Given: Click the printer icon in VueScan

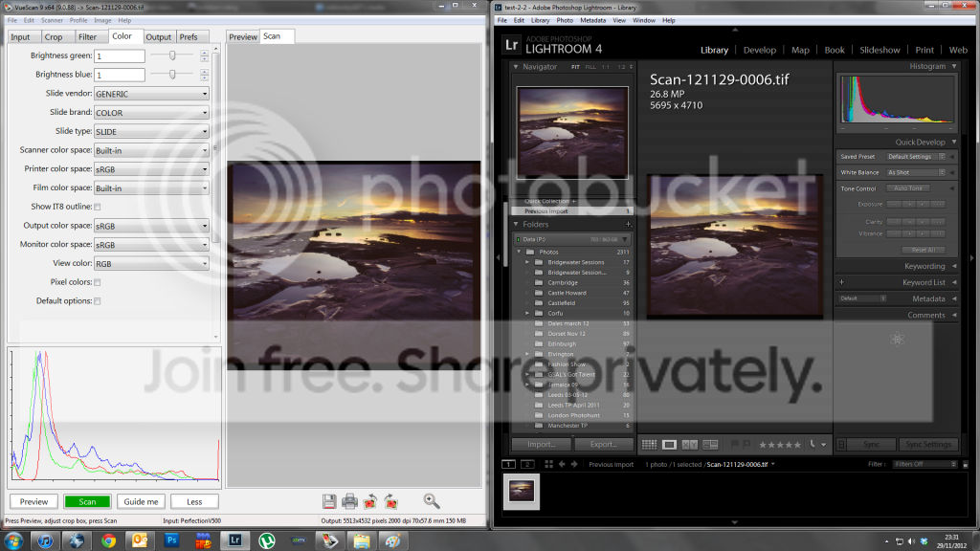Looking at the screenshot, I should tap(350, 501).
